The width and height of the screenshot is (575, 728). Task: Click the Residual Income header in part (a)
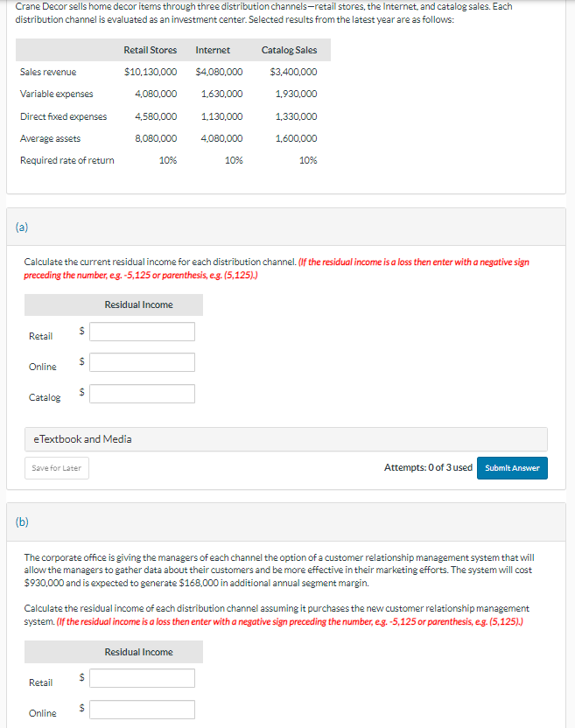click(x=138, y=305)
